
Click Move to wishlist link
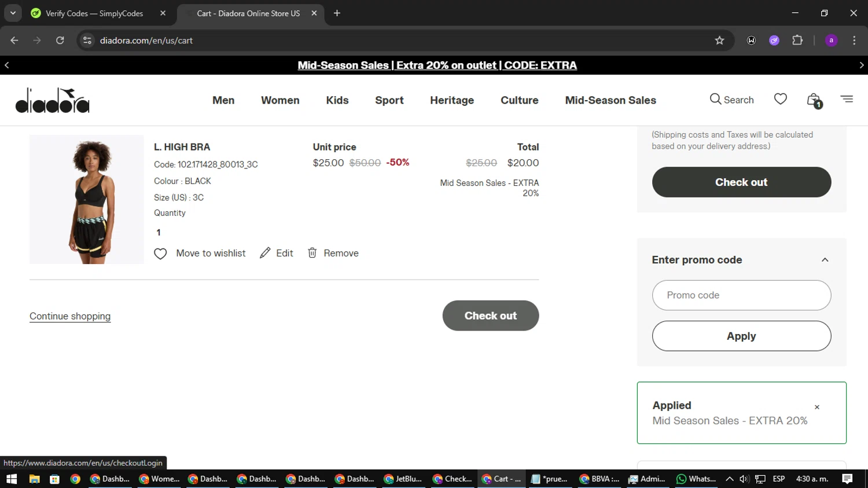click(211, 253)
